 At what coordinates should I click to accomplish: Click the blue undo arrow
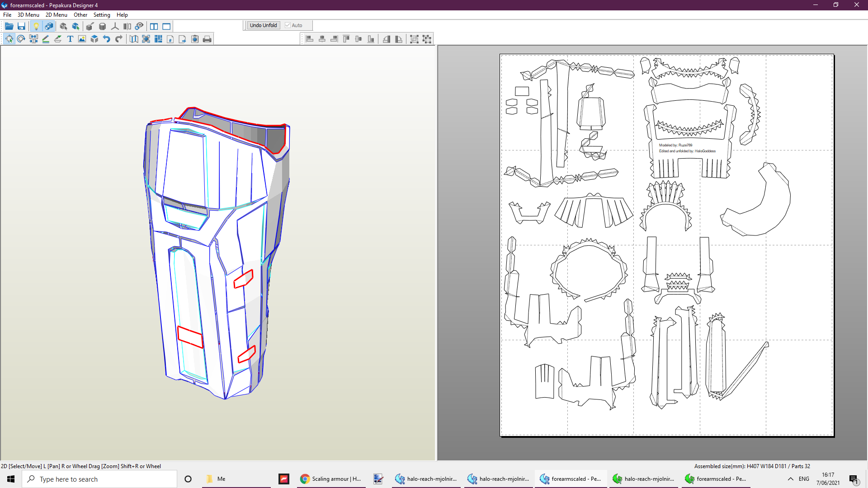pos(106,39)
